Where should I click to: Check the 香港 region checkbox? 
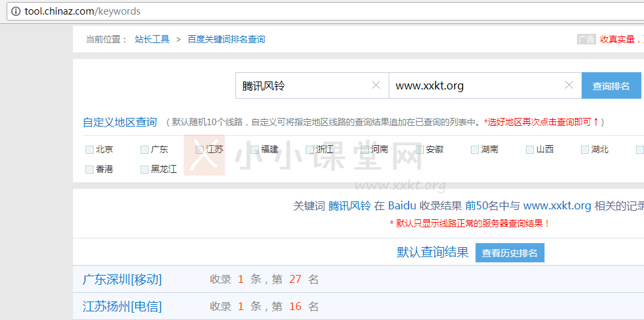[x=89, y=170]
